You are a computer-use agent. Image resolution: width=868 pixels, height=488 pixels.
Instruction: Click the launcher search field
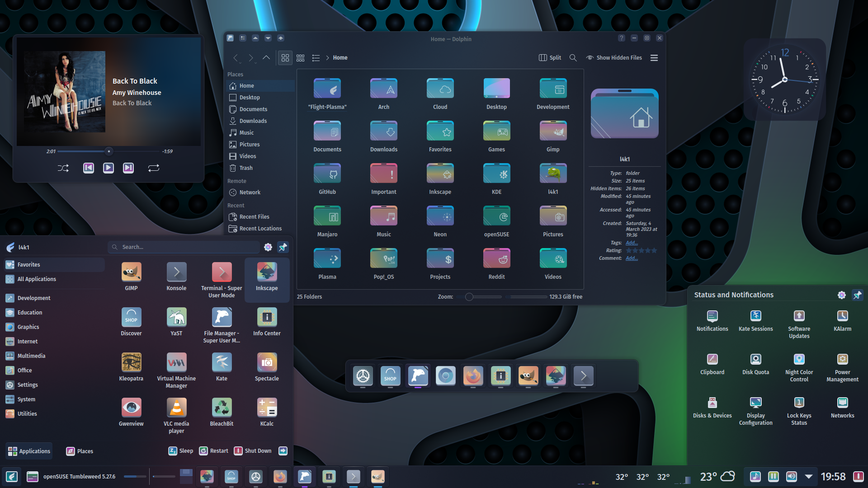point(184,247)
